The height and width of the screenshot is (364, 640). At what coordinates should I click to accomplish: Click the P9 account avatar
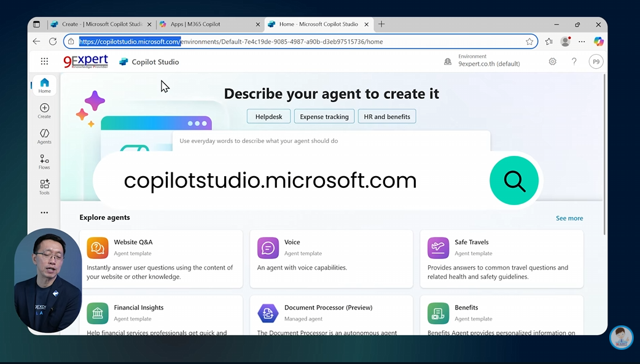[x=595, y=61]
